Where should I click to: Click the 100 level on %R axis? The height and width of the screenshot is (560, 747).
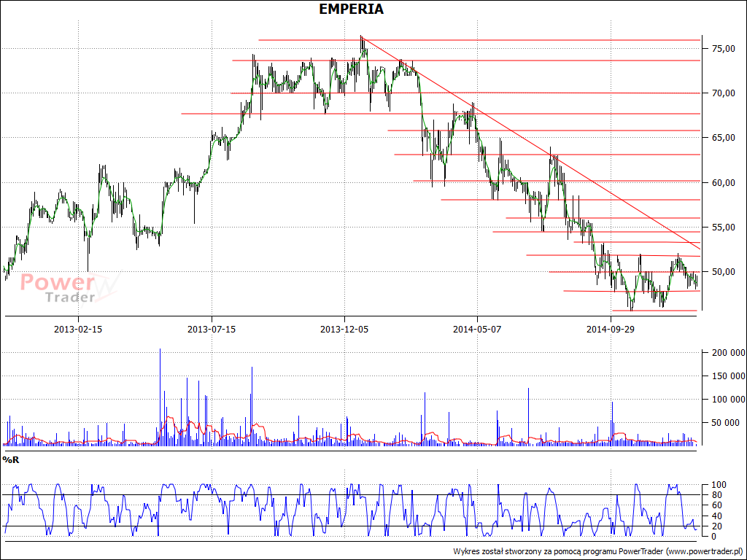pos(719,485)
